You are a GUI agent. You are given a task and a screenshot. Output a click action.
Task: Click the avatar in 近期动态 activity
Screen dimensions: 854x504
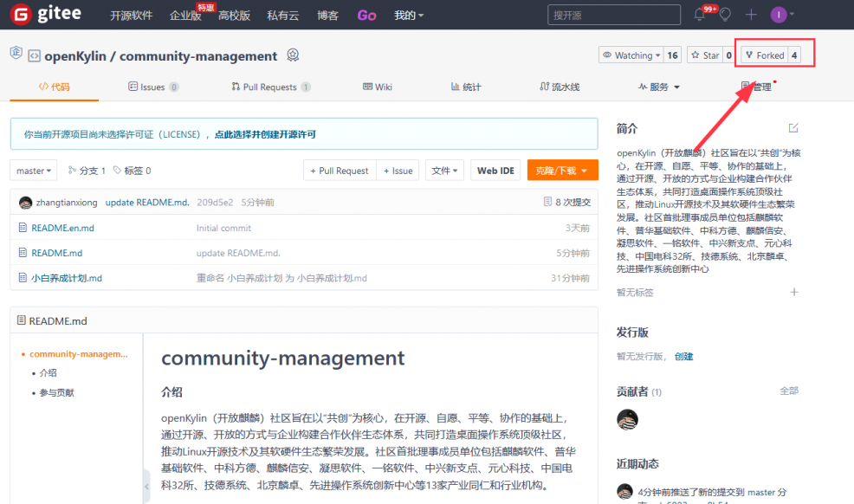(624, 492)
